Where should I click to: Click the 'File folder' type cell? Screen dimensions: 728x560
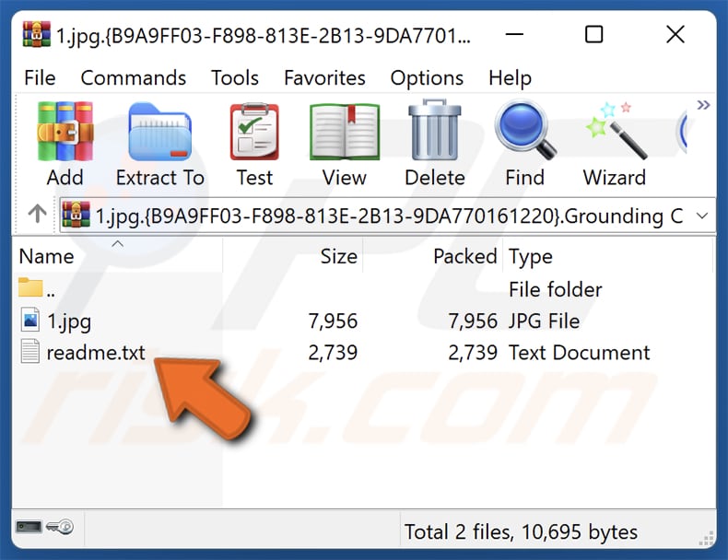(x=556, y=289)
